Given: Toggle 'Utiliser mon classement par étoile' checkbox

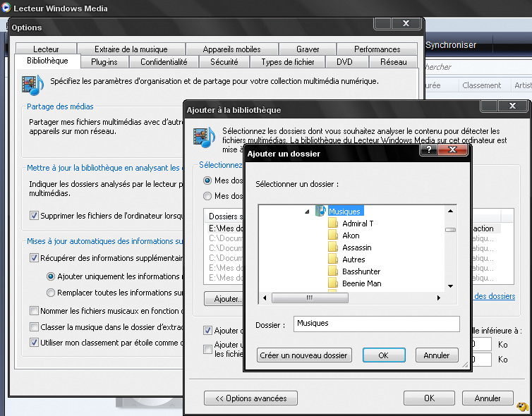Looking at the screenshot, I should [x=34, y=343].
